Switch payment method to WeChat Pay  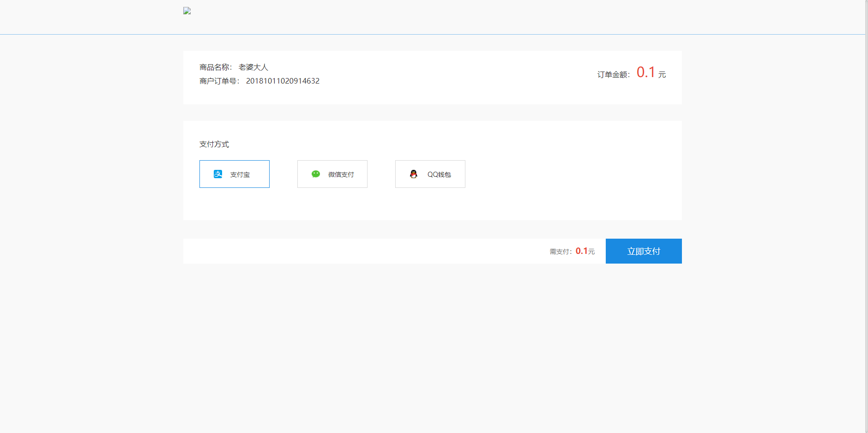click(332, 174)
